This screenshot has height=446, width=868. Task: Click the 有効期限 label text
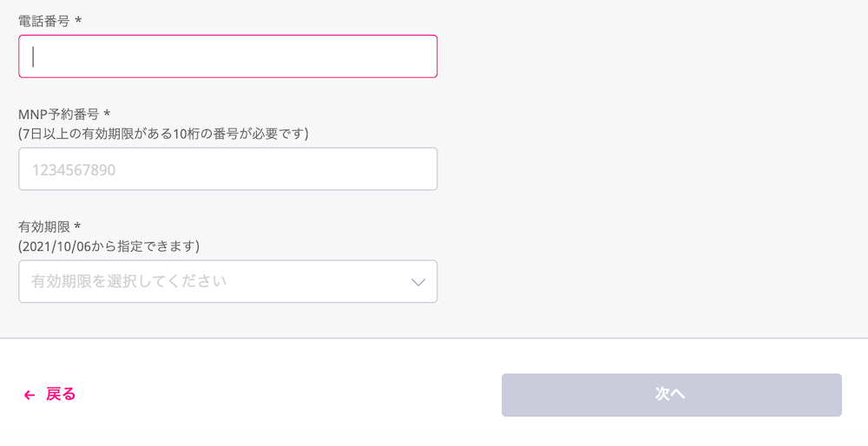coord(43,226)
